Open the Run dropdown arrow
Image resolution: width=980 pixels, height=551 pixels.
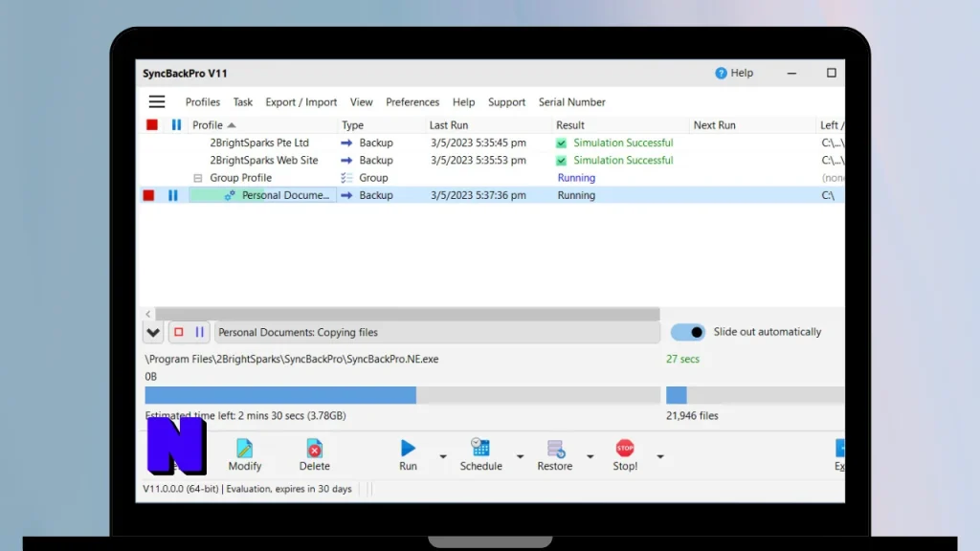coord(443,456)
